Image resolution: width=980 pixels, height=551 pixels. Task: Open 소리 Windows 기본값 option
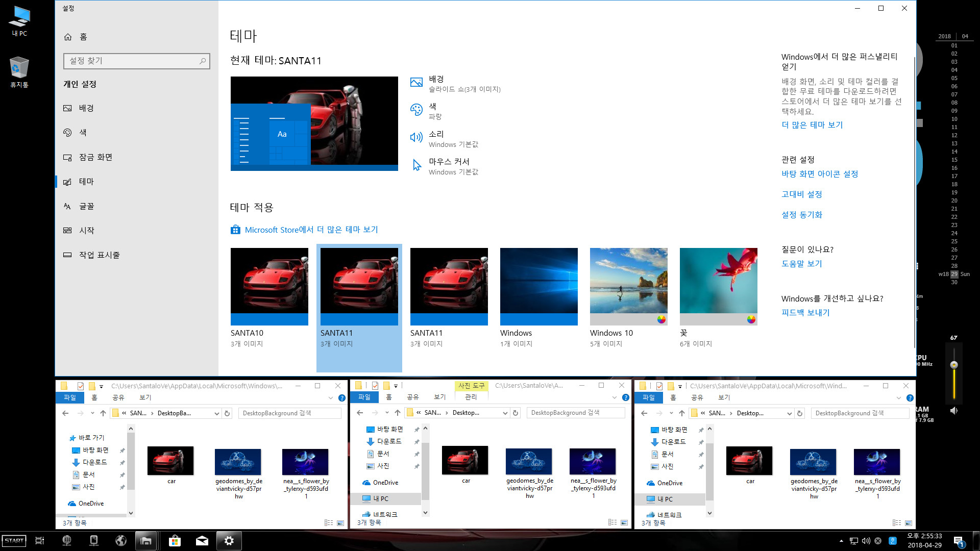click(x=444, y=139)
